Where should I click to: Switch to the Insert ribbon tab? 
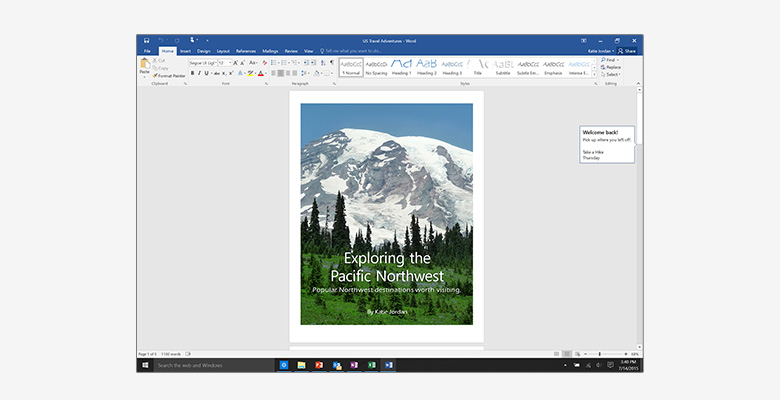pos(184,50)
